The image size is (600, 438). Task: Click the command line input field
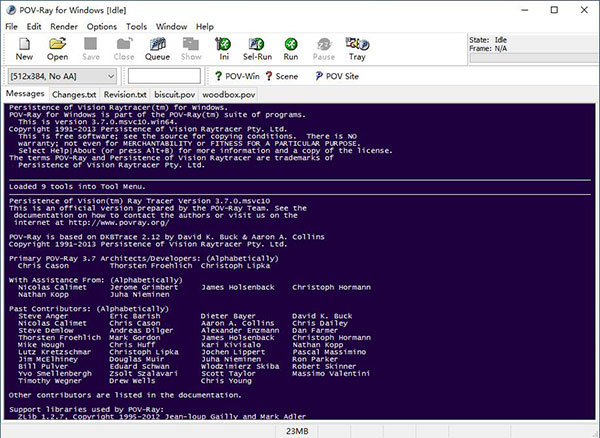click(164, 76)
